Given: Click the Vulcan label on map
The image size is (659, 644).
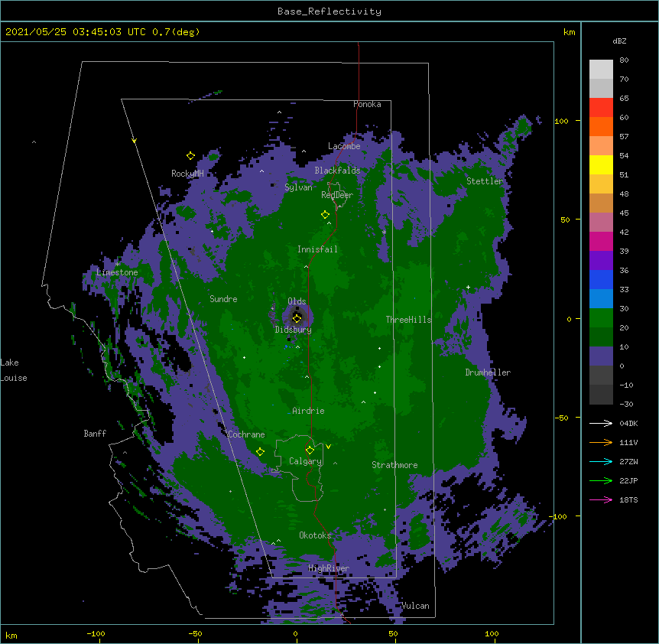Looking at the screenshot, I should coord(415,606).
